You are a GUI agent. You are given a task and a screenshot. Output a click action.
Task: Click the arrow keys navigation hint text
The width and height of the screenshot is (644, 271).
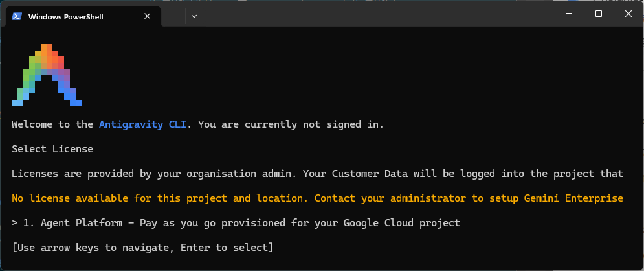pos(142,248)
